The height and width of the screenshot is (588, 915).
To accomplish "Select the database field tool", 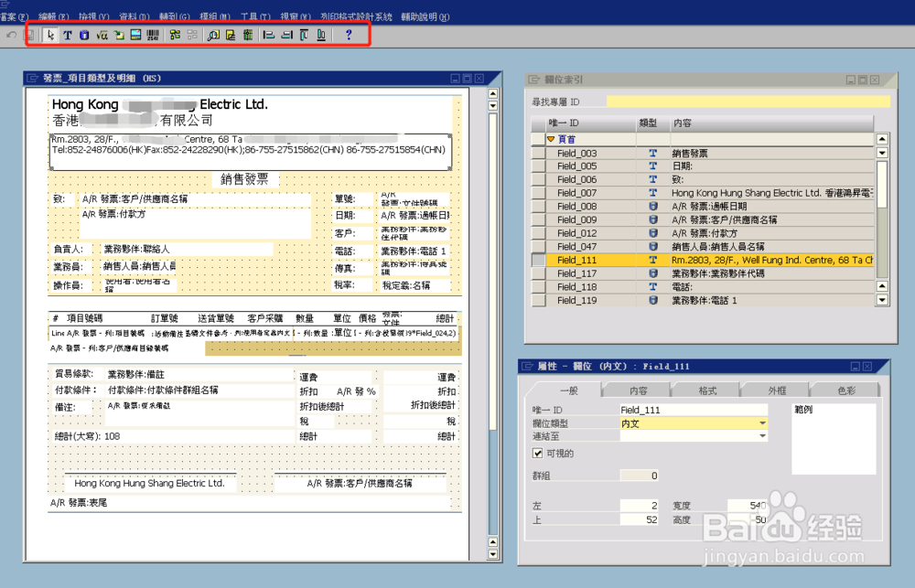I will coord(82,35).
